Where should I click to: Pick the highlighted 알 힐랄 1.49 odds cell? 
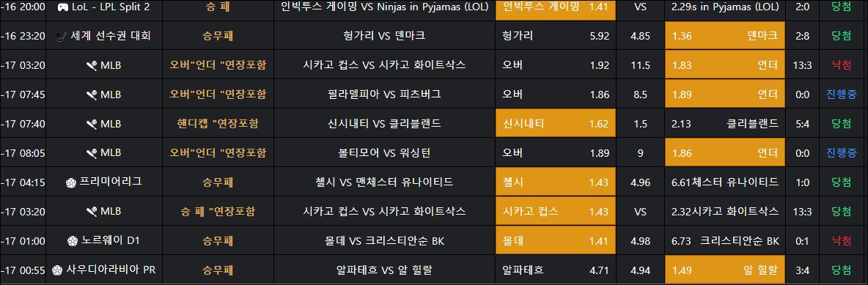(725, 270)
